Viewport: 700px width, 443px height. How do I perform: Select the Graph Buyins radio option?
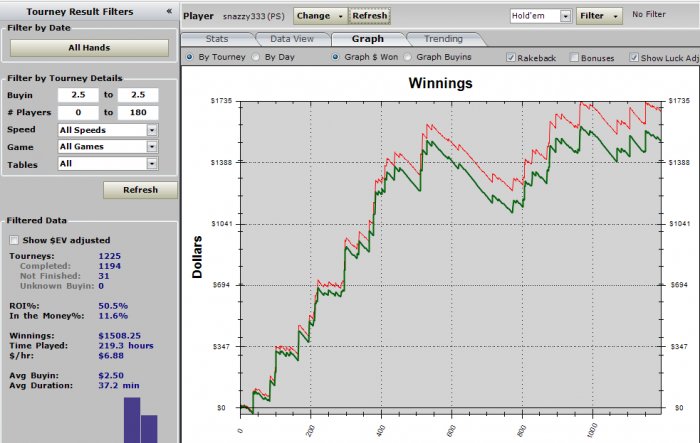408,57
